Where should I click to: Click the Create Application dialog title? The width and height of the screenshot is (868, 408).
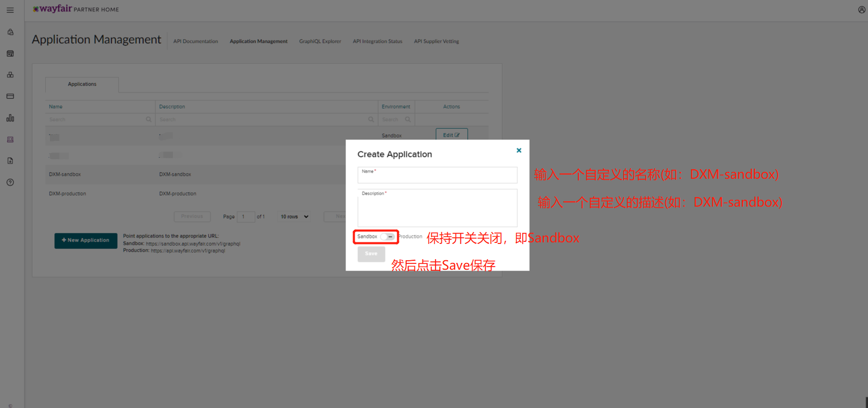[395, 154]
